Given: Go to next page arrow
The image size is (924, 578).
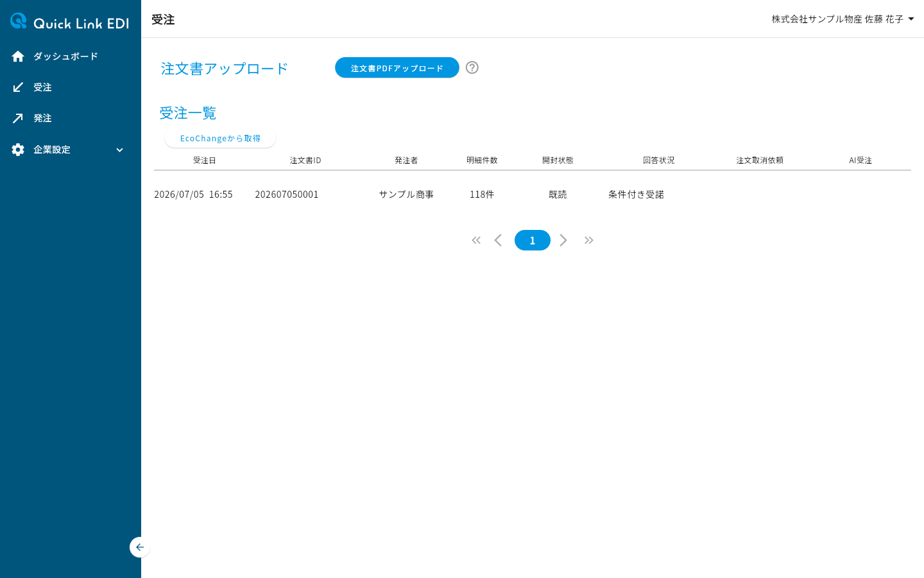Looking at the screenshot, I should (563, 240).
